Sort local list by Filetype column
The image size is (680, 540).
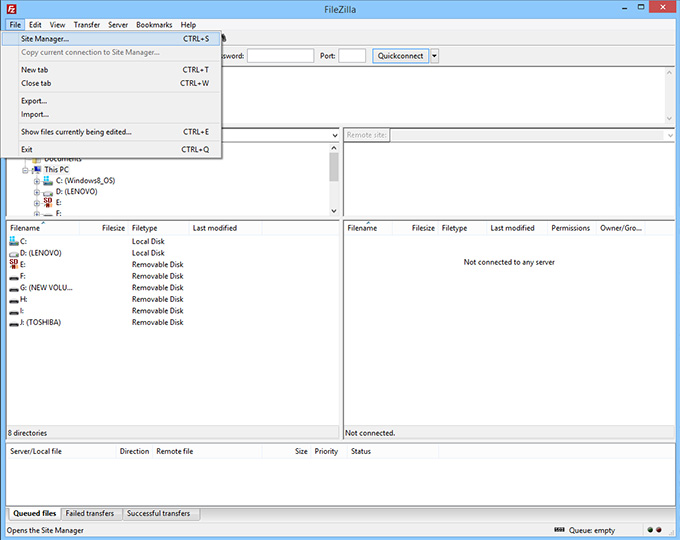click(x=159, y=228)
